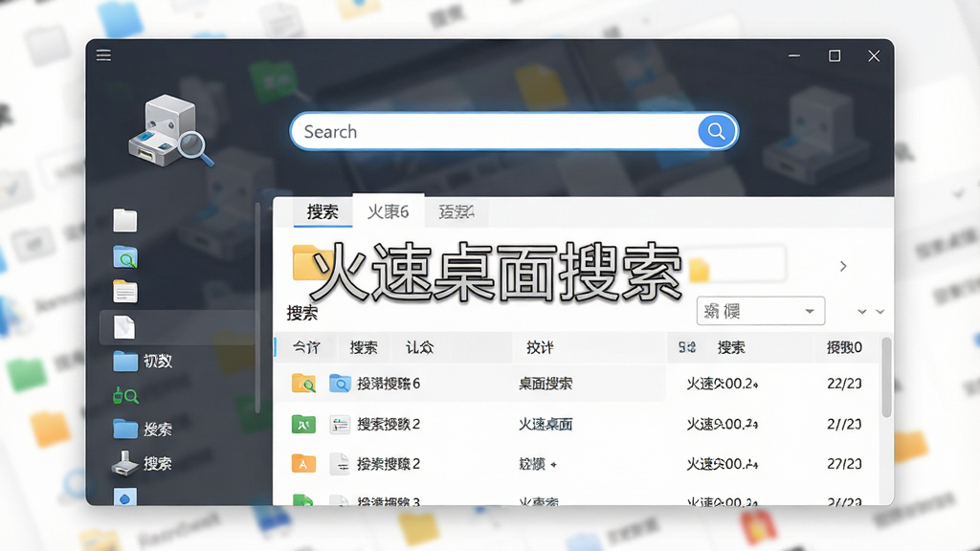980x551 pixels.
Task: Open the combo box dropdown above the table
Action: pos(761,311)
